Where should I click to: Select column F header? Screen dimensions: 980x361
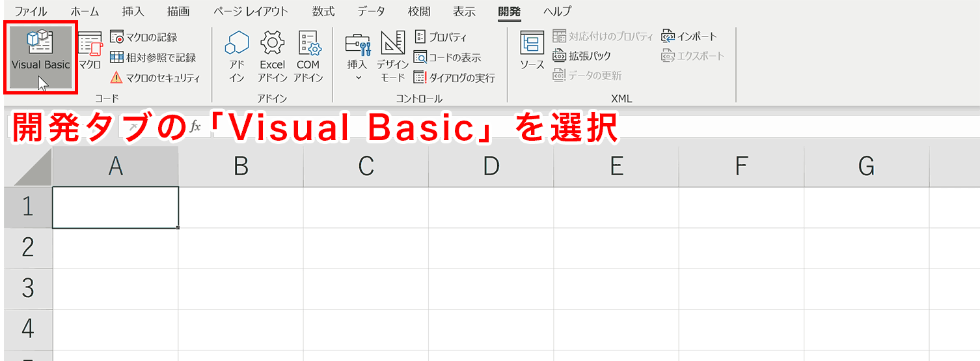pyautogui.click(x=741, y=167)
